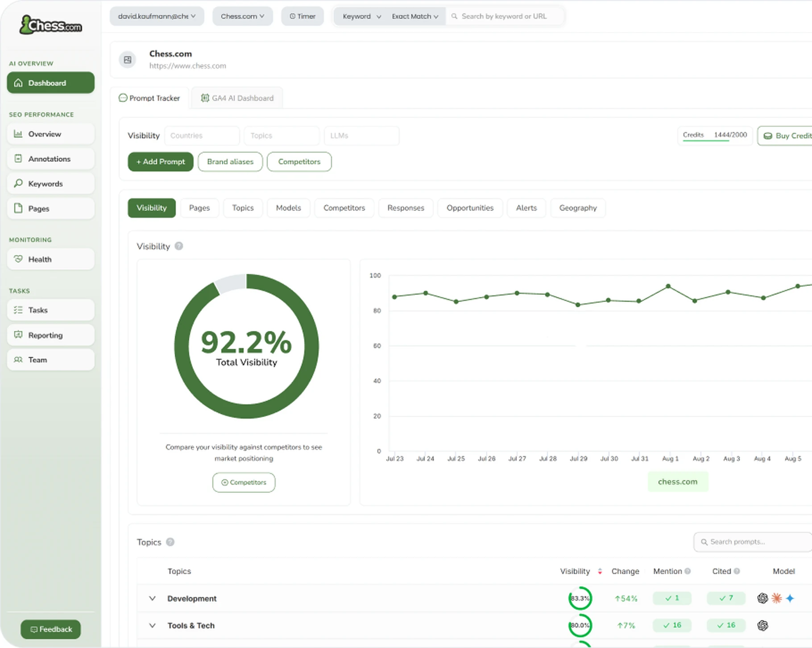Click Topics help question icon
Viewport: 812px width, 648px height.
coord(170,542)
